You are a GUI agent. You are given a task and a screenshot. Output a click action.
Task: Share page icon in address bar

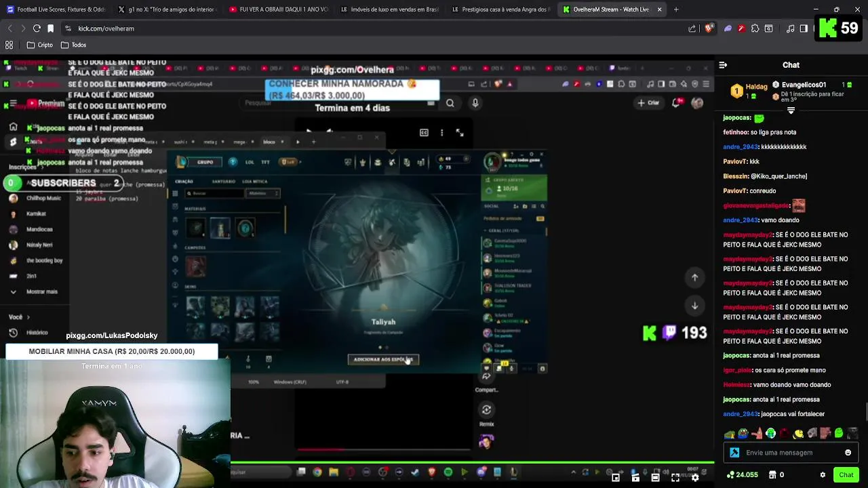(692, 28)
